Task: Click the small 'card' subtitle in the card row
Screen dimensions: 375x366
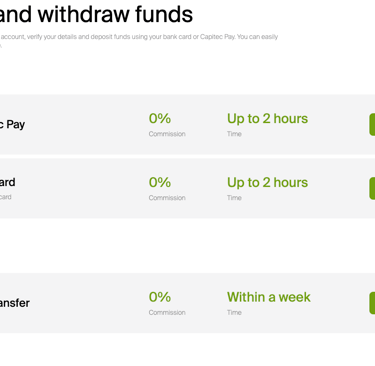Action: [6, 197]
